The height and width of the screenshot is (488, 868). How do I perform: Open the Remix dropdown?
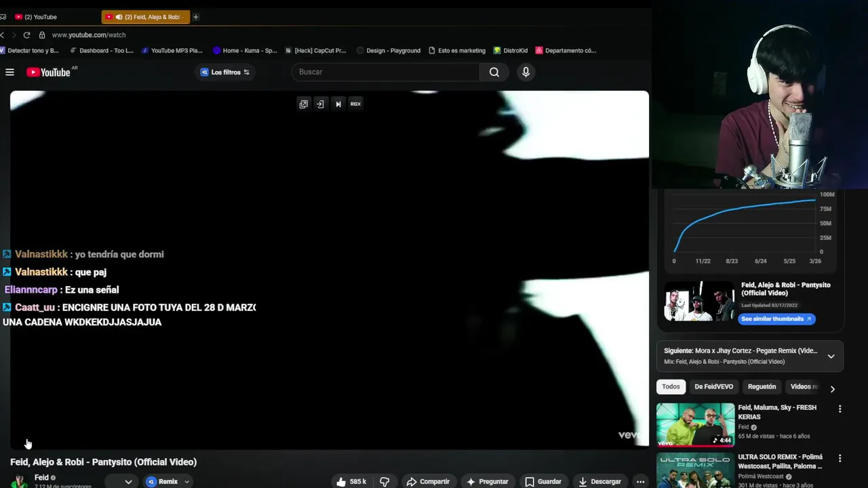[168, 481]
